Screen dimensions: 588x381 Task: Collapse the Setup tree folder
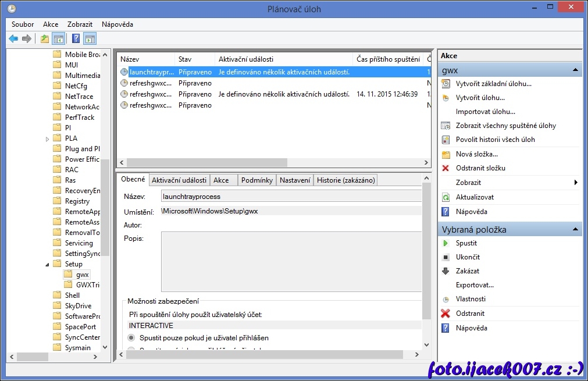(48, 264)
